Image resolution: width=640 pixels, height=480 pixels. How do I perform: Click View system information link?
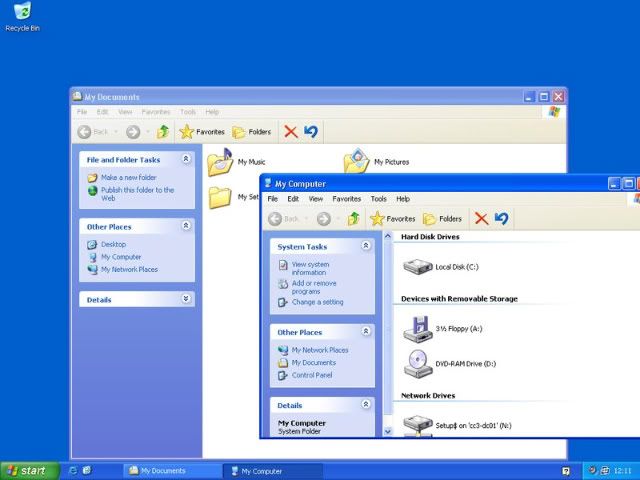[310, 268]
